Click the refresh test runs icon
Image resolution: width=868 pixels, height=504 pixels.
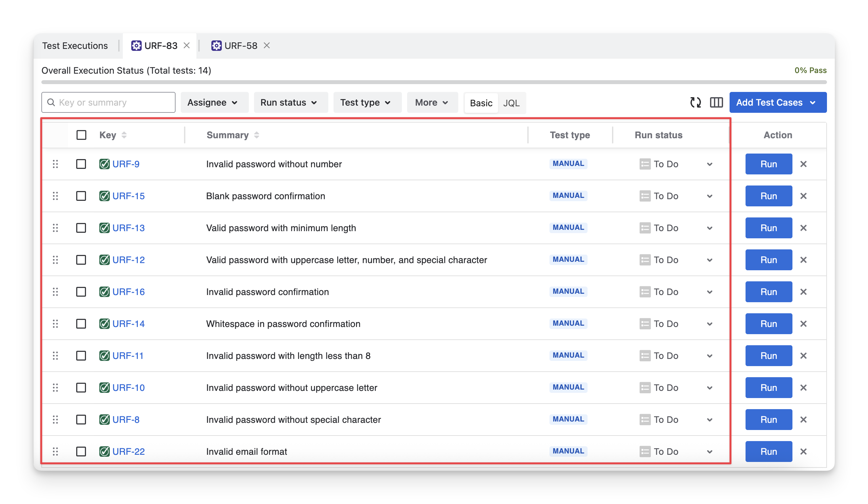tap(695, 102)
